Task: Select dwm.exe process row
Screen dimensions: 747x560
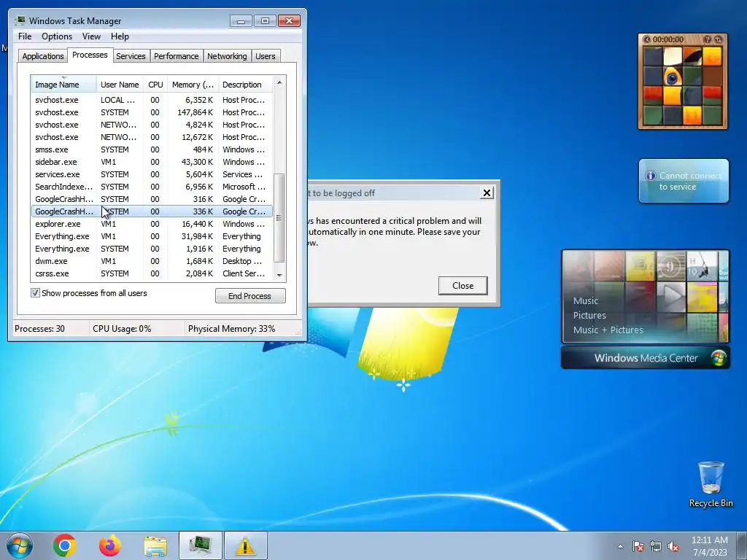Action: [152, 261]
